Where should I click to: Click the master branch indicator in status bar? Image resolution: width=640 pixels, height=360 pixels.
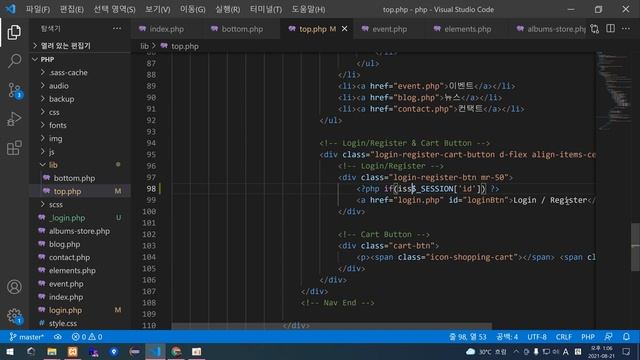point(27,337)
